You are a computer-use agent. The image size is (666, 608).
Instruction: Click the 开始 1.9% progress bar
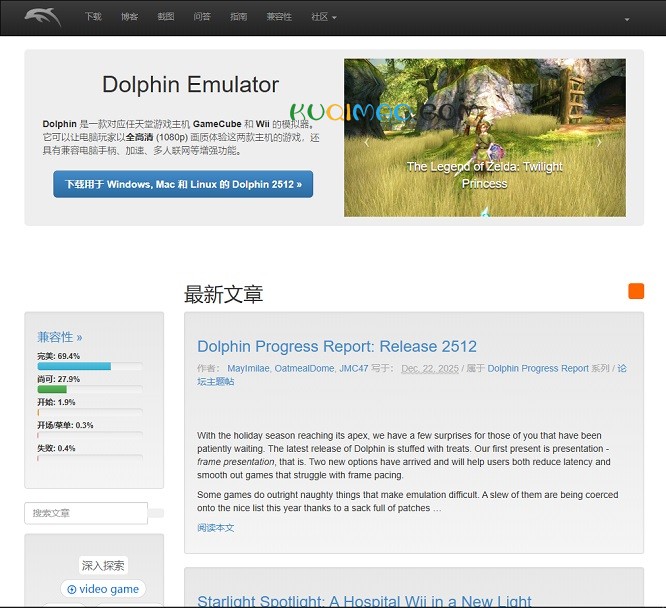90,412
